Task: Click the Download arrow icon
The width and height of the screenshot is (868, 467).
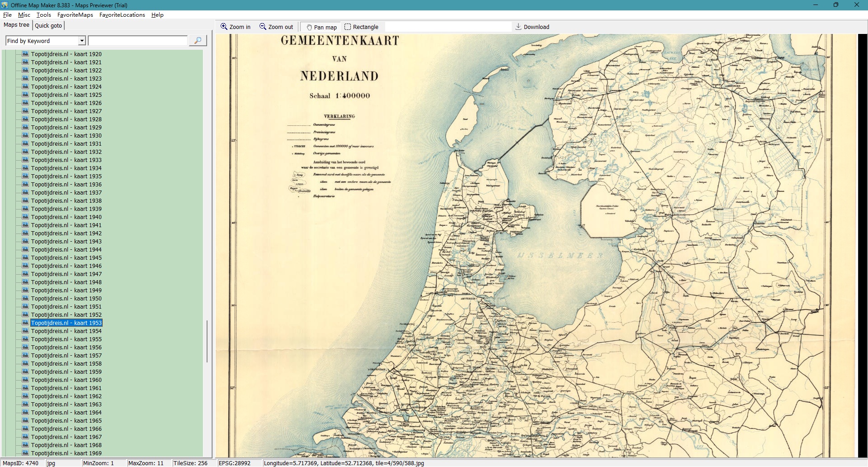Action: 519,27
